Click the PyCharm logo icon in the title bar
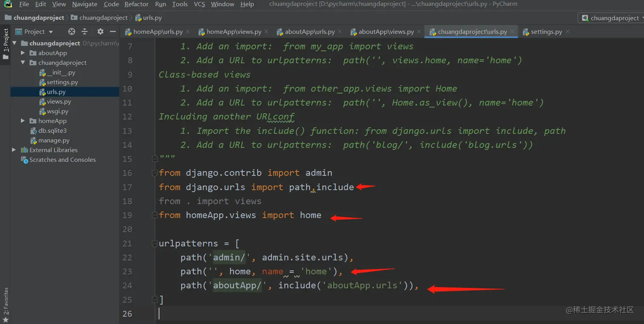The width and height of the screenshot is (644, 324). (x=8, y=4)
